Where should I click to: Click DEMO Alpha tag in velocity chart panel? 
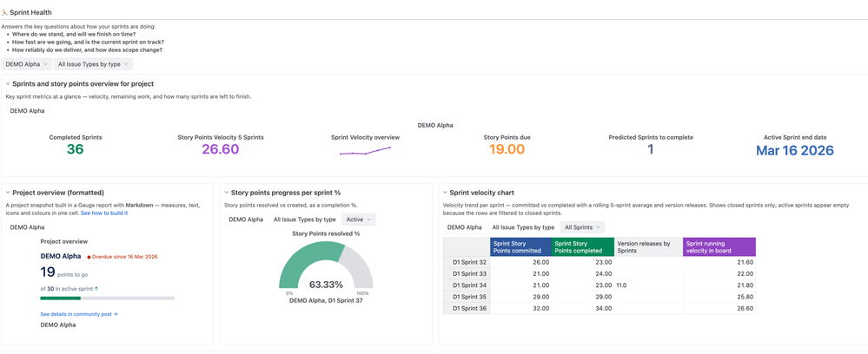click(x=465, y=227)
